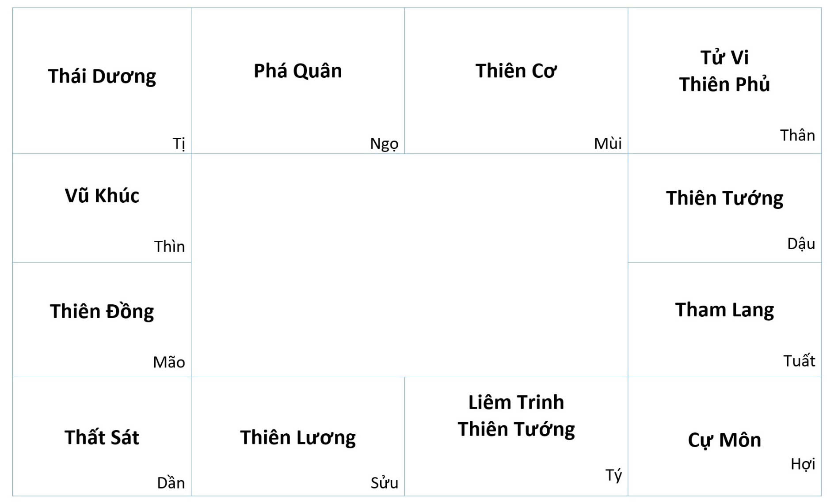
Task: Select the Thân branch label
Action: pyautogui.click(x=797, y=136)
